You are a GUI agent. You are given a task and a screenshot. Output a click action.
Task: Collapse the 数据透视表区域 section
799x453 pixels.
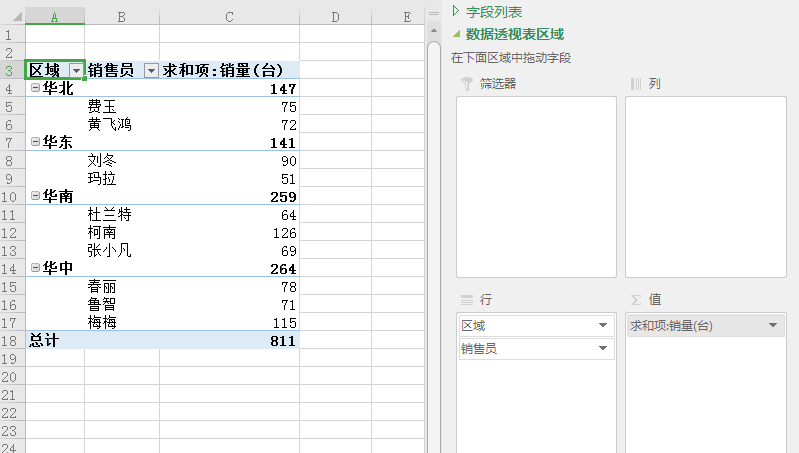pyautogui.click(x=457, y=34)
